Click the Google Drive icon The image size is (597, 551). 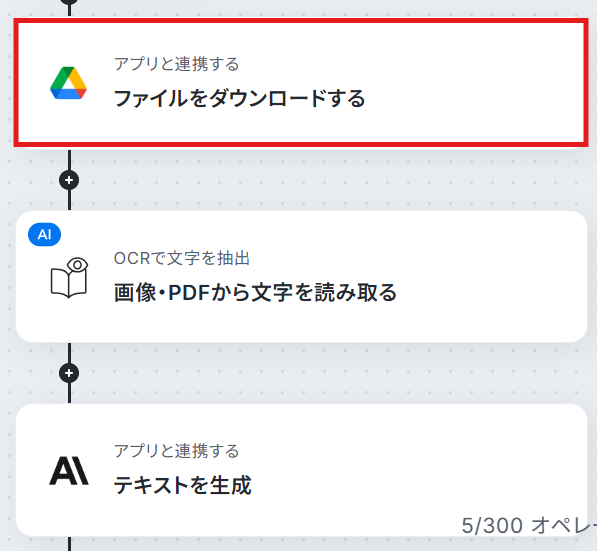(69, 83)
